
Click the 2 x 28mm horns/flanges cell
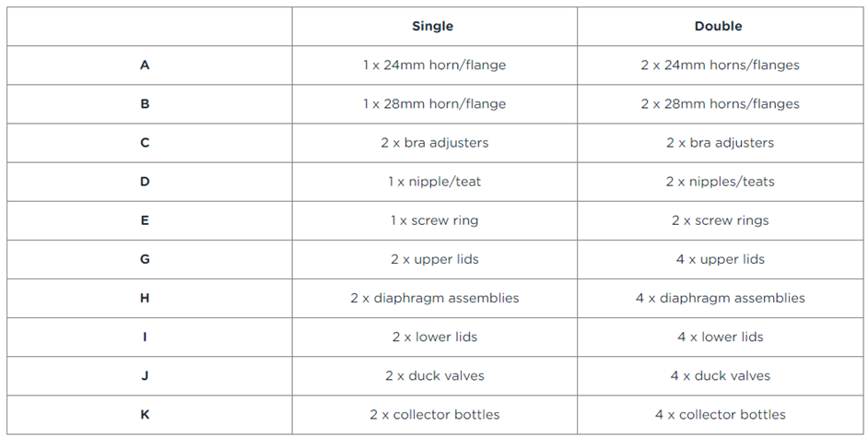click(720, 104)
